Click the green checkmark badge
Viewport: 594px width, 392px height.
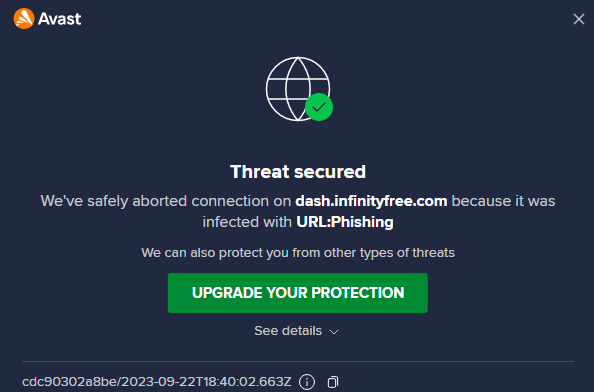pos(319,107)
